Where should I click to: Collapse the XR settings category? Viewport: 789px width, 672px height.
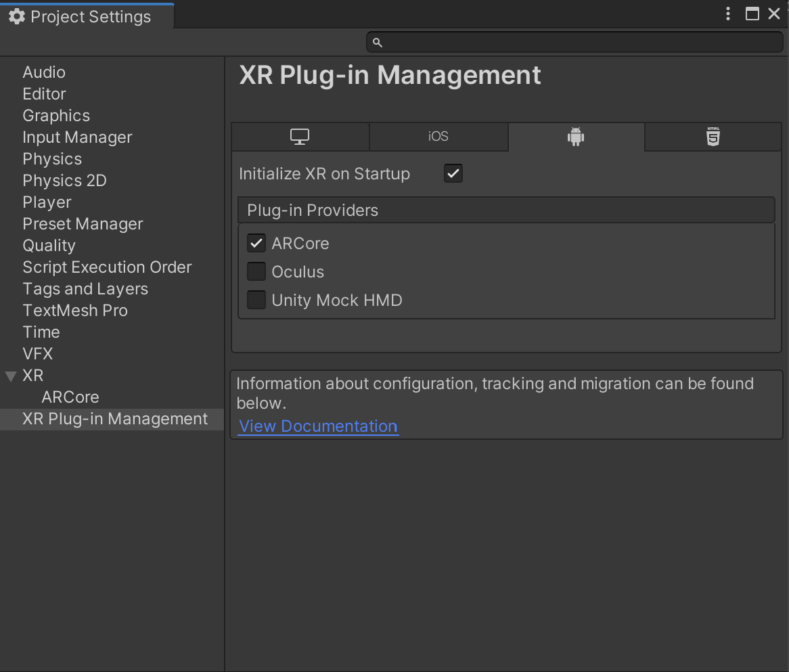click(x=11, y=376)
